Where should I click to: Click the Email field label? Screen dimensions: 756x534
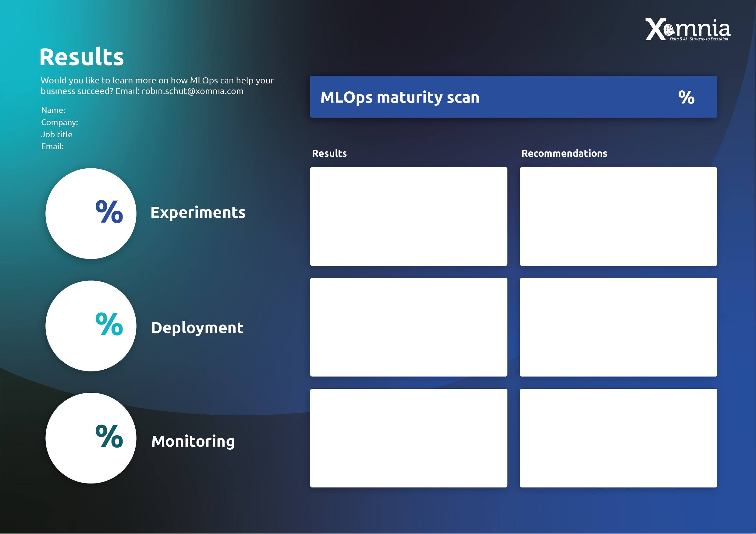click(52, 146)
